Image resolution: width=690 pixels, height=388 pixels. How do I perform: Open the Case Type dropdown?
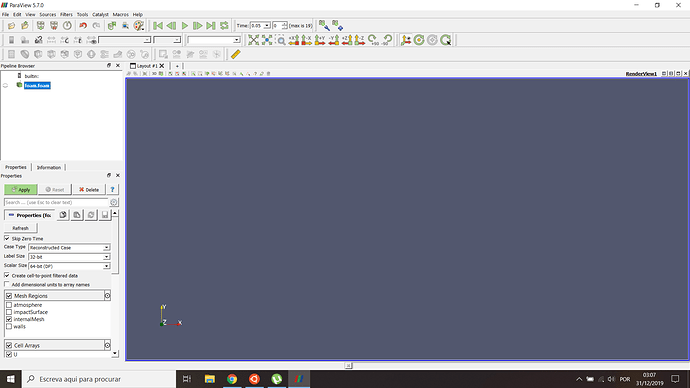coord(69,248)
